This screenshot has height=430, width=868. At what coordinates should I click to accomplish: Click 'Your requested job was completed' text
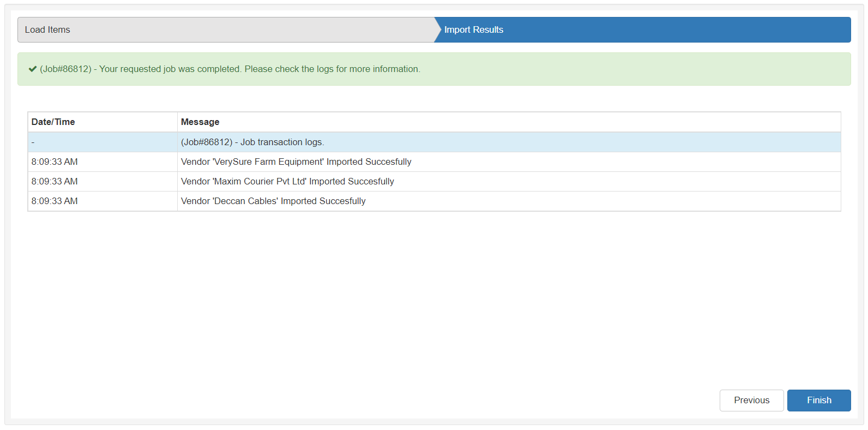[170, 69]
